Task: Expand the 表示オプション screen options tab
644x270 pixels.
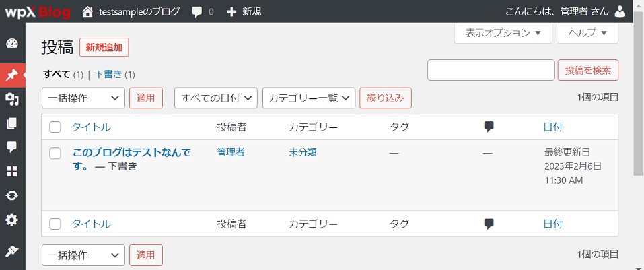Action: pos(503,33)
